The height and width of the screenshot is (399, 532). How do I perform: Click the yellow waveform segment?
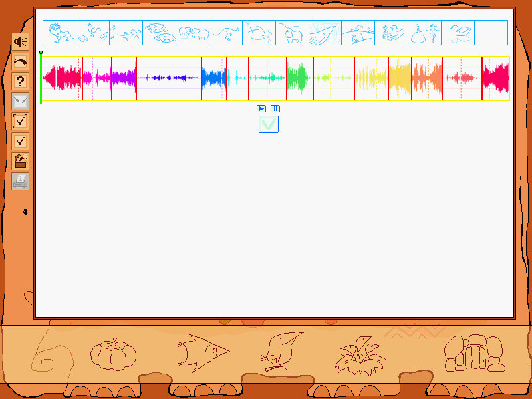[371, 78]
